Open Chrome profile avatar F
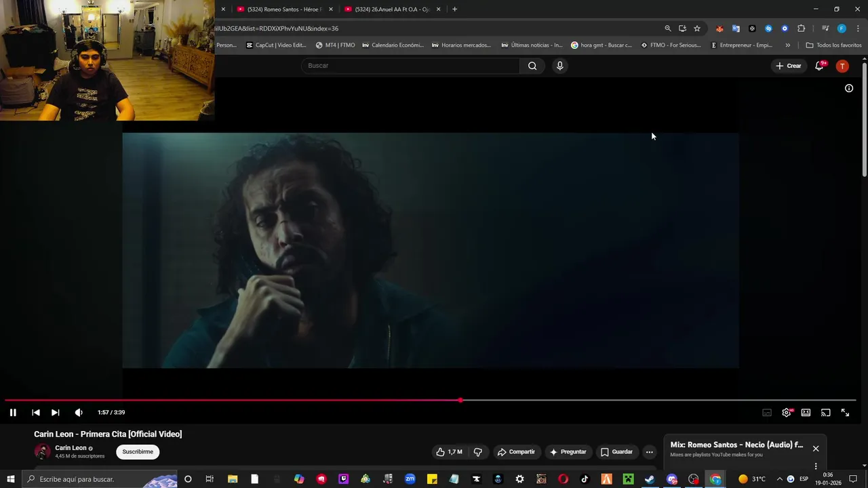Viewport: 868px width, 488px height. point(842,28)
